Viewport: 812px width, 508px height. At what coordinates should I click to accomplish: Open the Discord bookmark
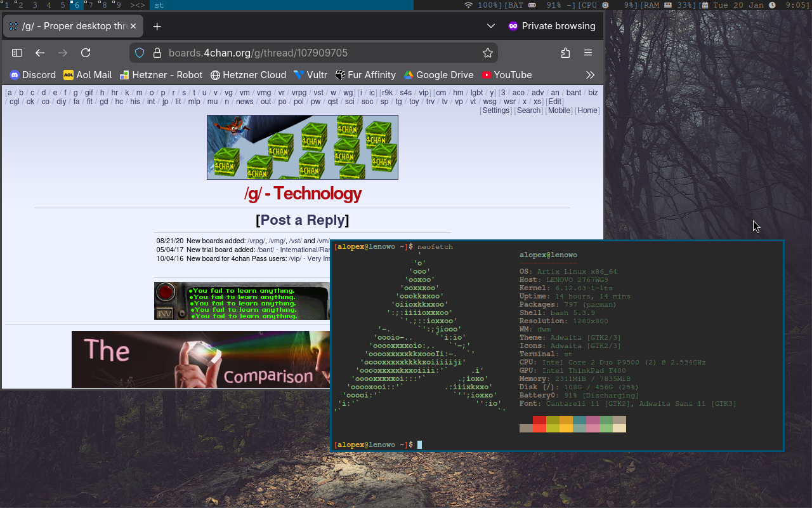33,75
